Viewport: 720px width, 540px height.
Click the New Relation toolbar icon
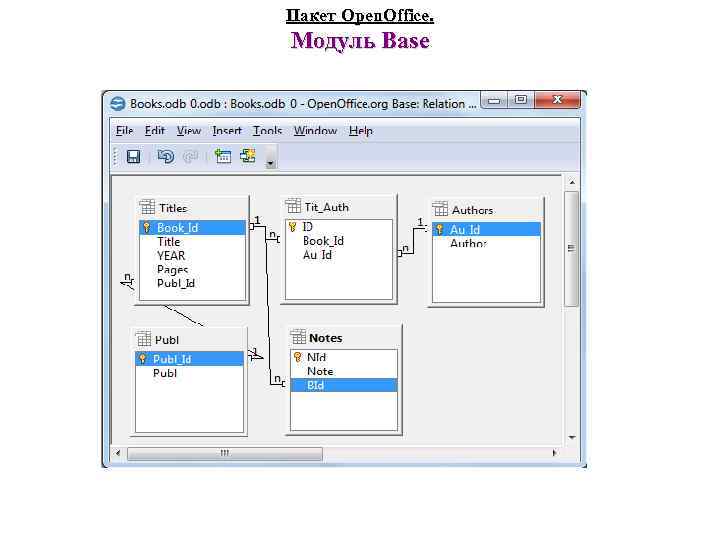(248, 156)
